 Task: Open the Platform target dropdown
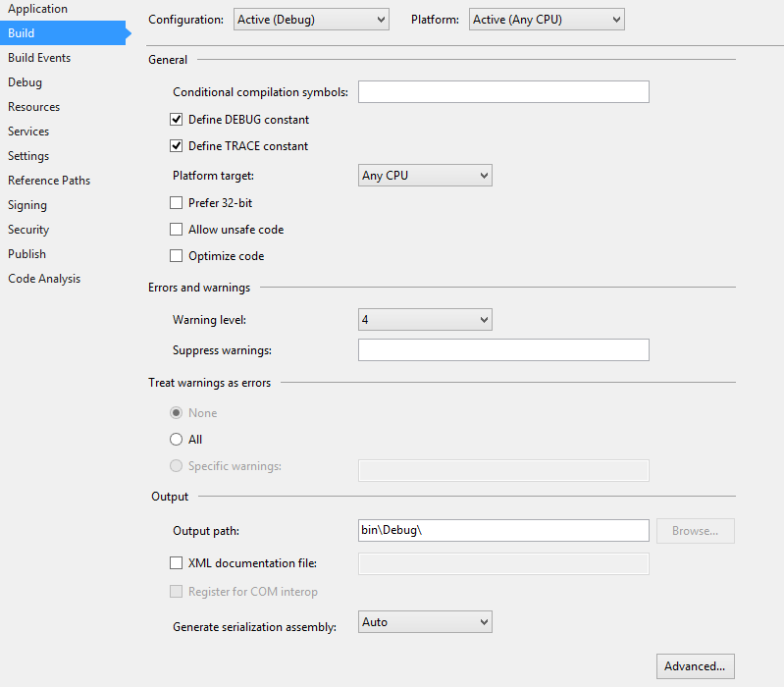tap(424, 176)
